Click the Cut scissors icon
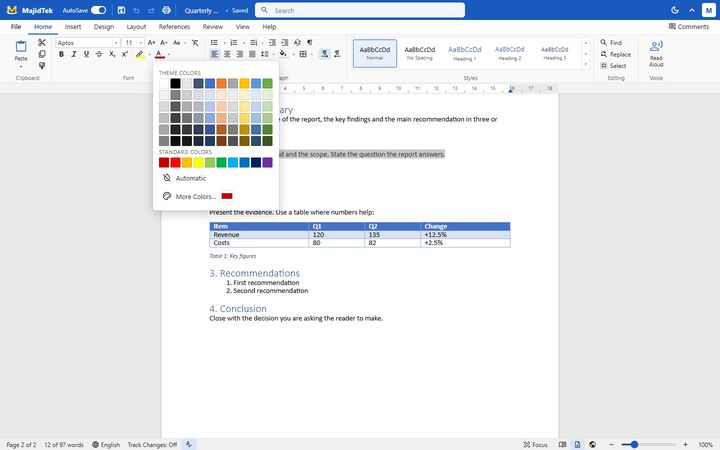Image resolution: width=720 pixels, height=450 pixels. (x=42, y=43)
